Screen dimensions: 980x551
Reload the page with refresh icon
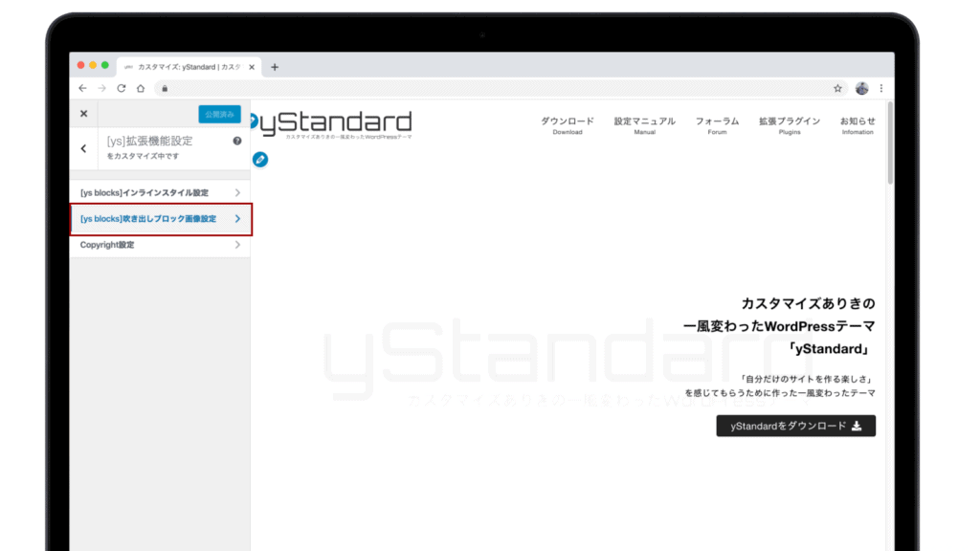click(122, 88)
